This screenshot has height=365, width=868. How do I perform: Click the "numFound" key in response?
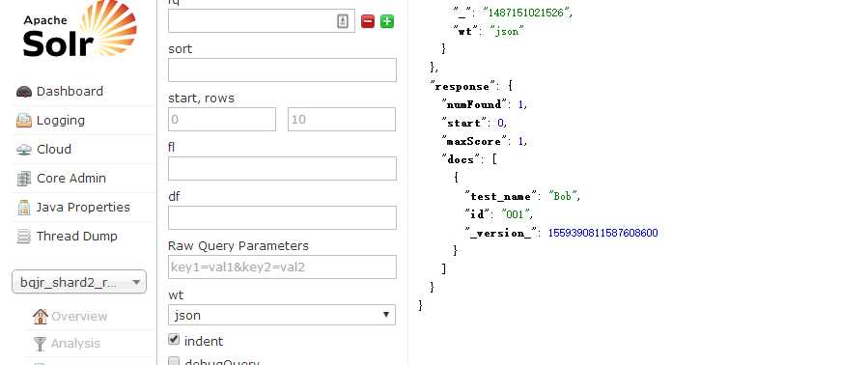(x=474, y=104)
